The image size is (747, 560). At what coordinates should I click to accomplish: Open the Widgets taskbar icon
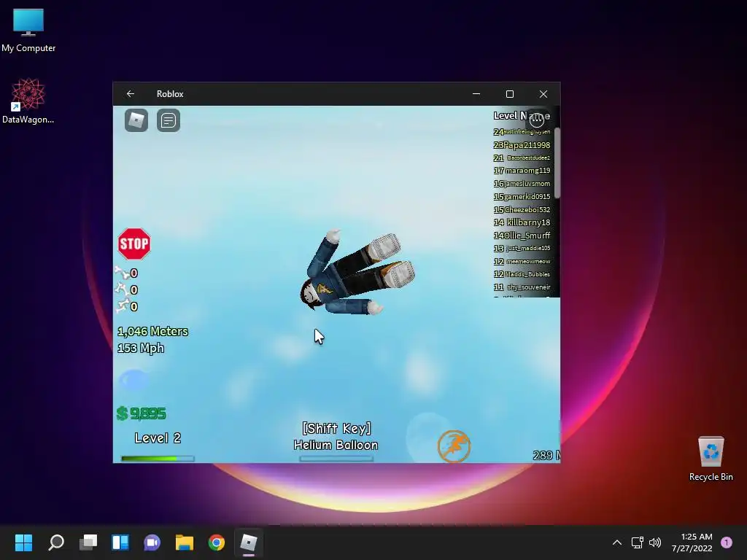pos(120,542)
